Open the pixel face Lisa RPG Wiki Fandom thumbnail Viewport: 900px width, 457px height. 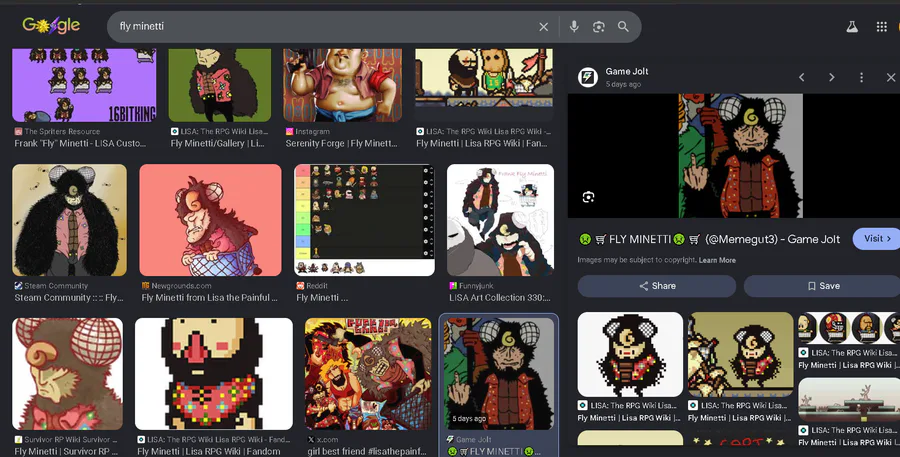(x=214, y=374)
